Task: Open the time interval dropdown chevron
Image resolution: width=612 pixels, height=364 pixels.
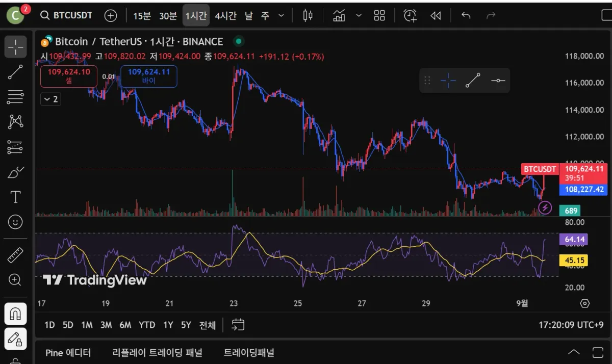Action: coord(281,16)
